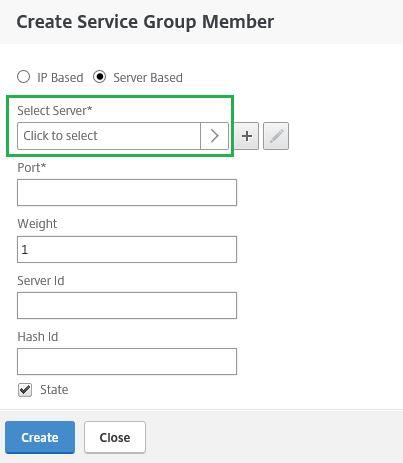The height and width of the screenshot is (463, 403).
Task: Click the 'Create Service Group Member' title
Action: point(145,22)
